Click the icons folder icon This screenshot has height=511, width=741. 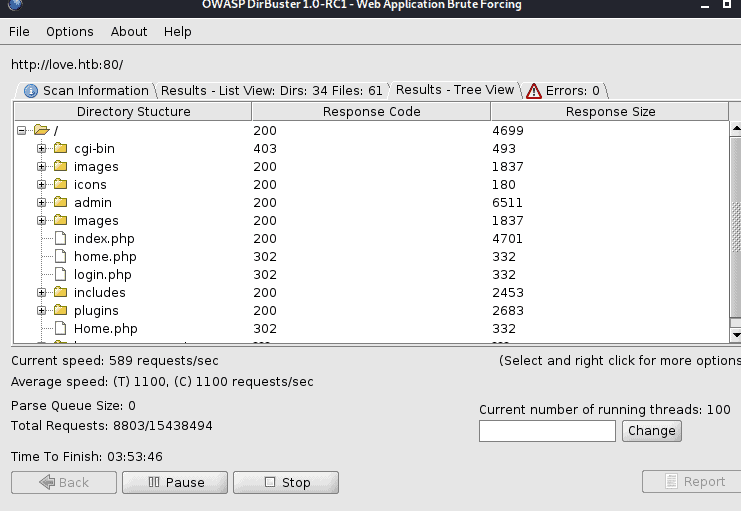pyautogui.click(x=60, y=184)
